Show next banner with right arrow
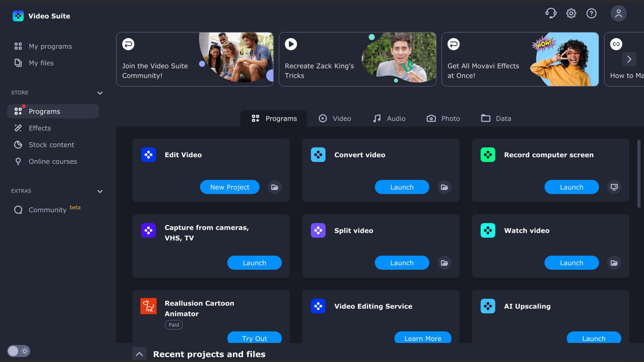 (629, 59)
